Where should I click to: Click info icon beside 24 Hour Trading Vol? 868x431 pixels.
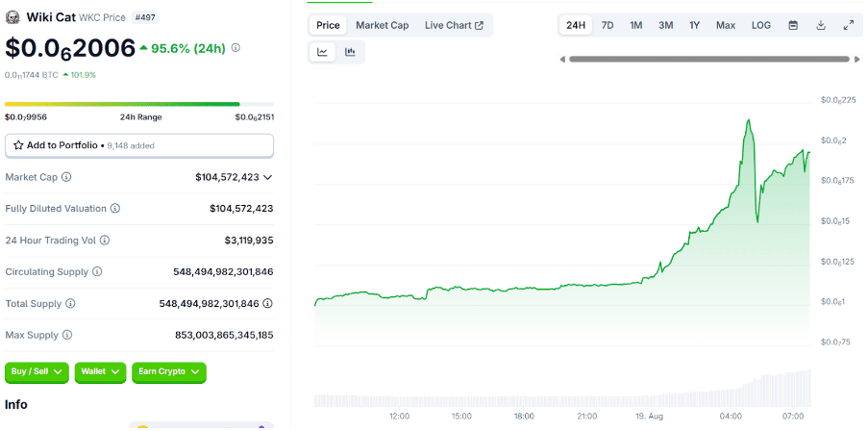click(105, 240)
